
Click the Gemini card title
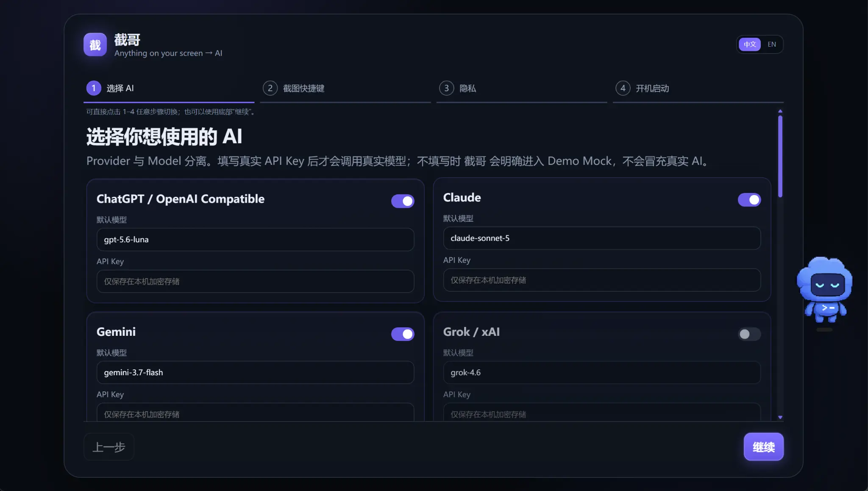pyautogui.click(x=116, y=332)
